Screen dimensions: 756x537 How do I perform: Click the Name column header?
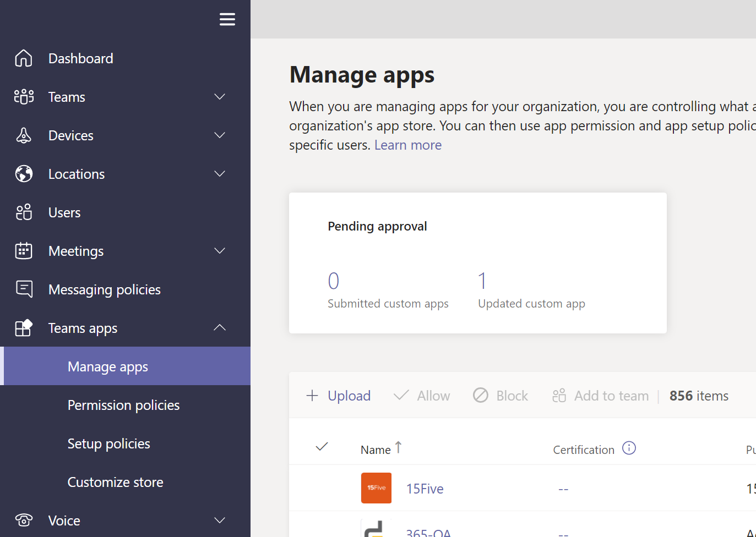pos(376,450)
